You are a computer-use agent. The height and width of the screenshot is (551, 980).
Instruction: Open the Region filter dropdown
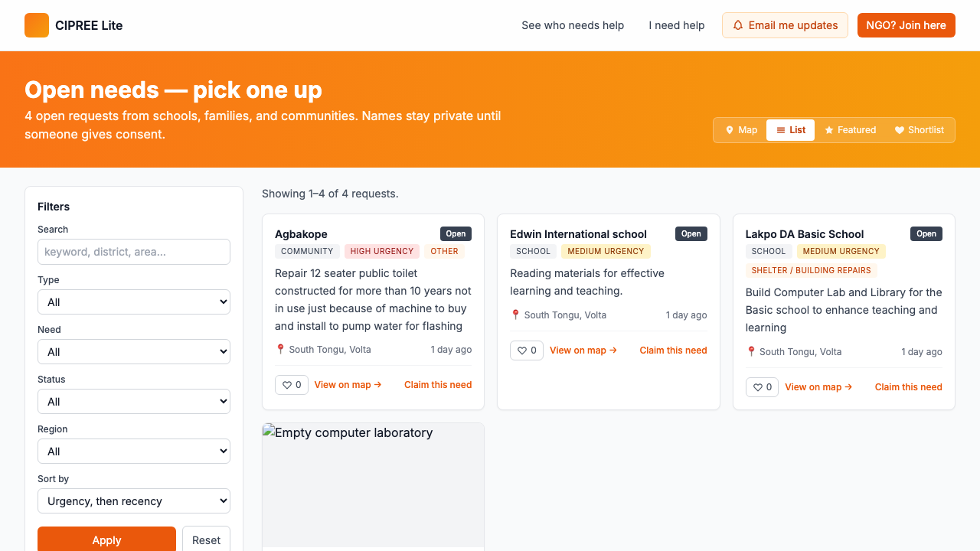tap(134, 452)
